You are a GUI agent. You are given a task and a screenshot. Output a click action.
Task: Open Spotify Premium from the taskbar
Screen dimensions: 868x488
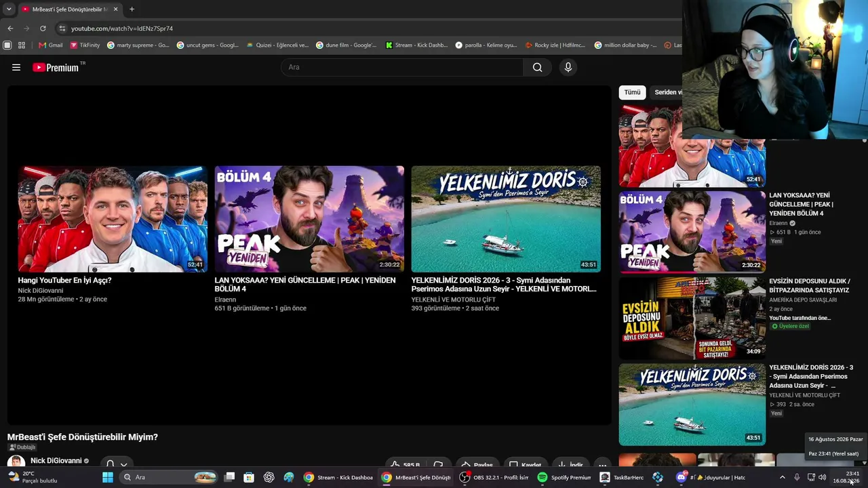(564, 477)
